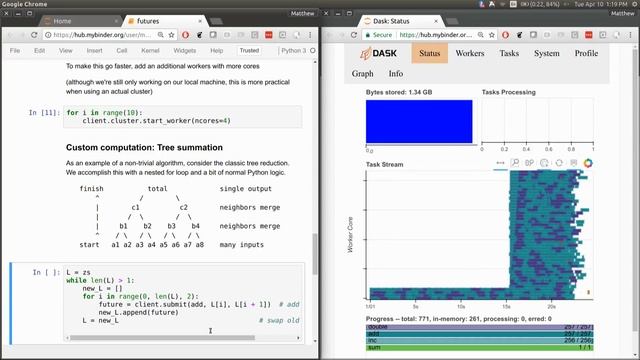The image size is (640, 360).
Task: Select Box Zoom tool in Task Stream toolbar
Action: [x=515, y=163]
